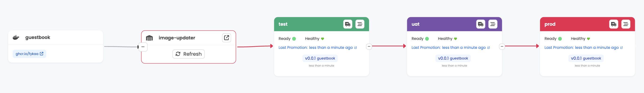The image size is (644, 93).
Task: Click the Refresh button in image-updater
Action: coord(188,54)
